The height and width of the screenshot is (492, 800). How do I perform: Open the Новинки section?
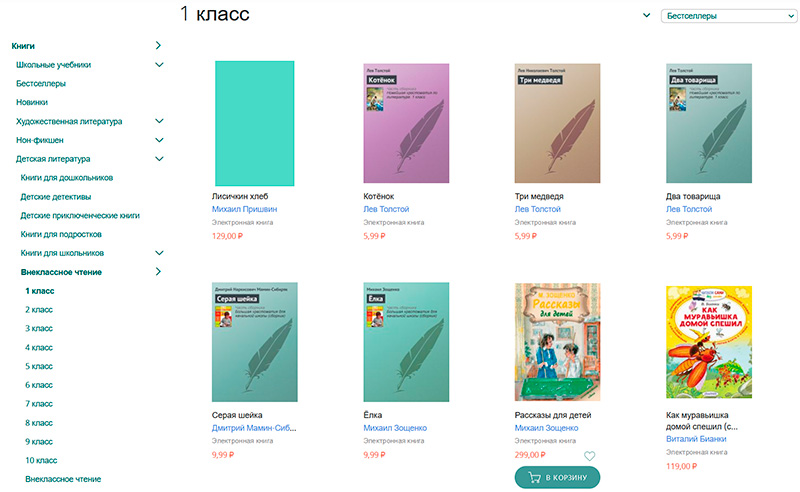tap(32, 102)
